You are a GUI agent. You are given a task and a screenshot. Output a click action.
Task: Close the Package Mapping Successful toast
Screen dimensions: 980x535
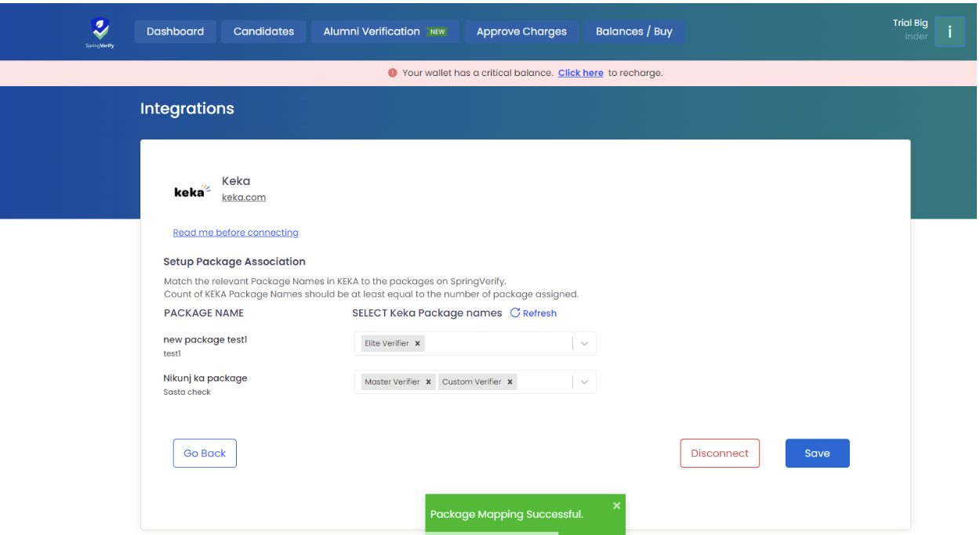(x=616, y=505)
